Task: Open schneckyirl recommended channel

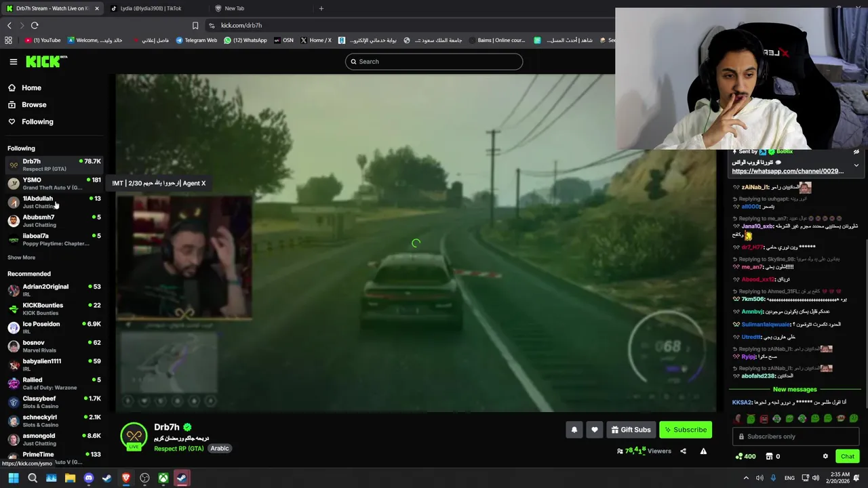Action: [54, 421]
